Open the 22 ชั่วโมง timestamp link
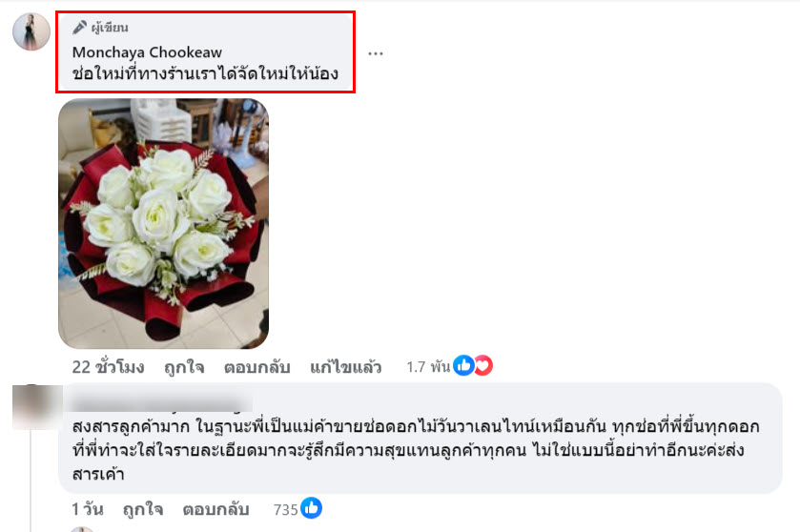 tap(108, 367)
